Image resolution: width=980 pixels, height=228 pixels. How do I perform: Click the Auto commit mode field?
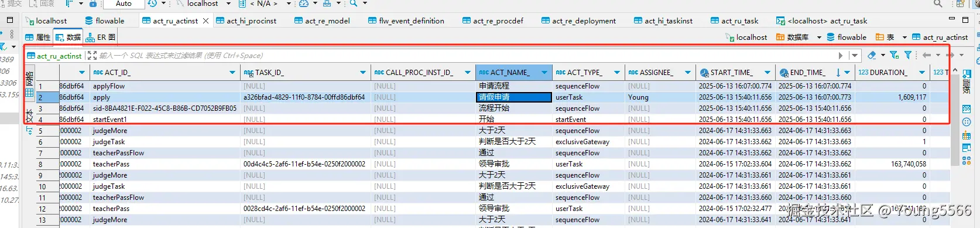(124, 4)
